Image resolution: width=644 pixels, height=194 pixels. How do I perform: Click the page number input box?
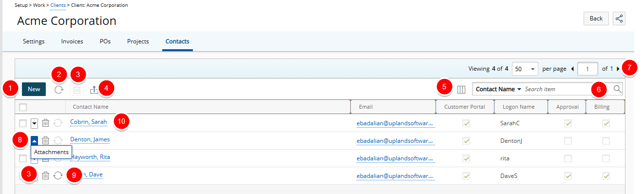tap(587, 69)
